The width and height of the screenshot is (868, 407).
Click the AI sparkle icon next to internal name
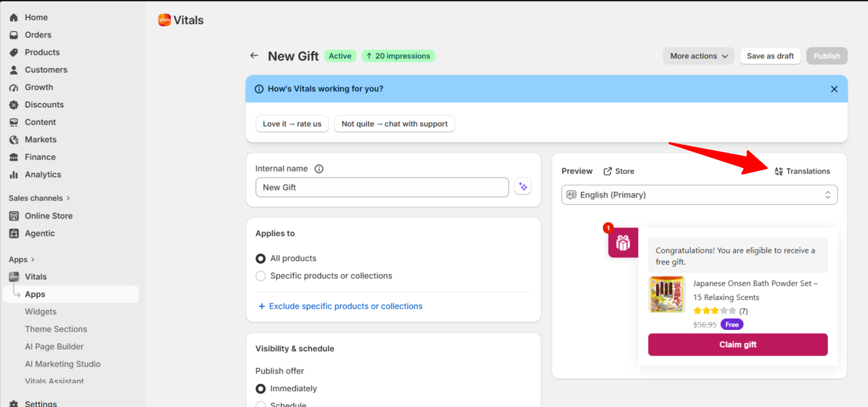[523, 187]
